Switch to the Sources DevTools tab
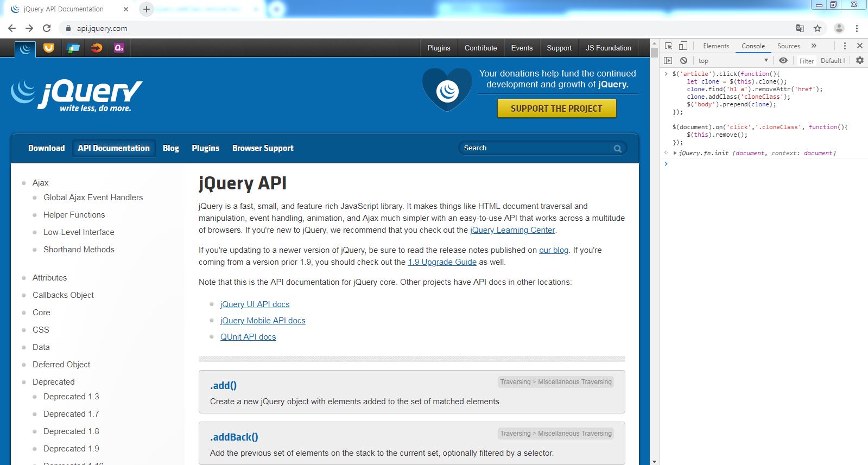 (x=789, y=46)
